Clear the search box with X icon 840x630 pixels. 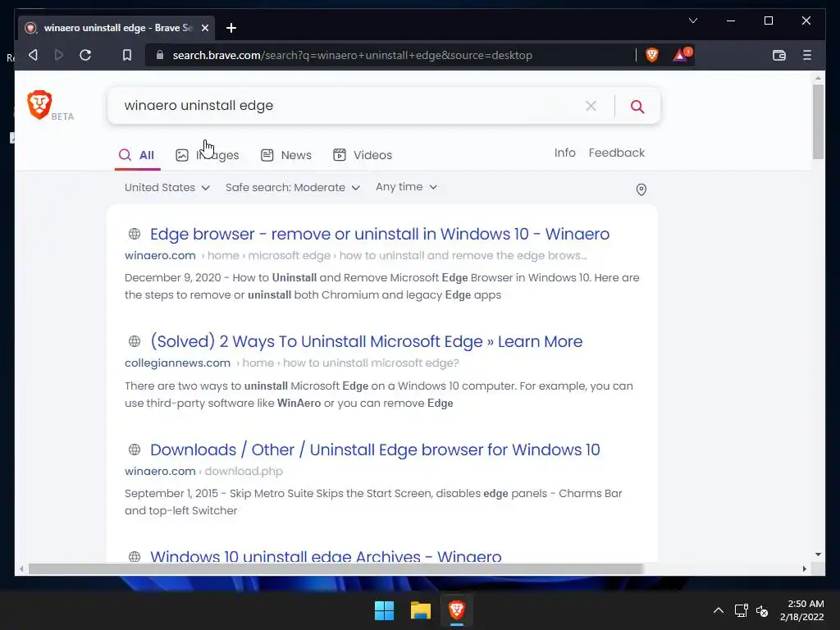click(x=591, y=106)
